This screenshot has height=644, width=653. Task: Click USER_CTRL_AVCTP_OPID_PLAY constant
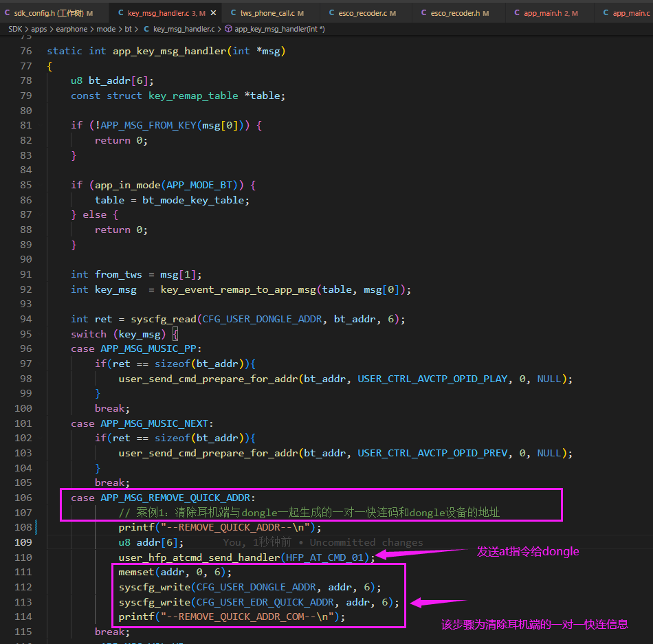(432, 379)
